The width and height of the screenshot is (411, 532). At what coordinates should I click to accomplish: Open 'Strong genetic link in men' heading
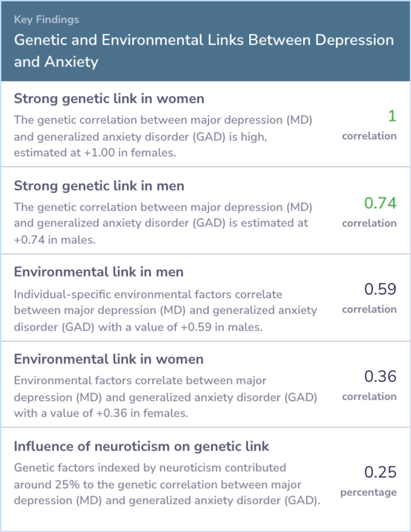[x=99, y=186]
